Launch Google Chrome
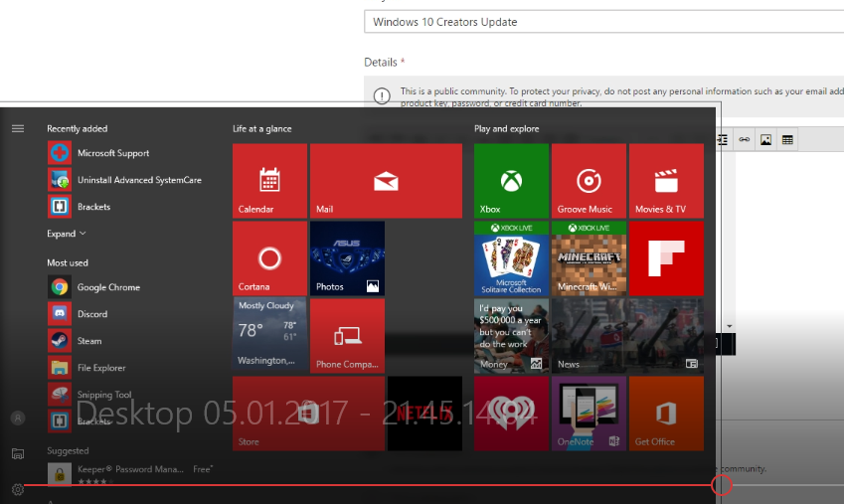The image size is (844, 504). 94,287
